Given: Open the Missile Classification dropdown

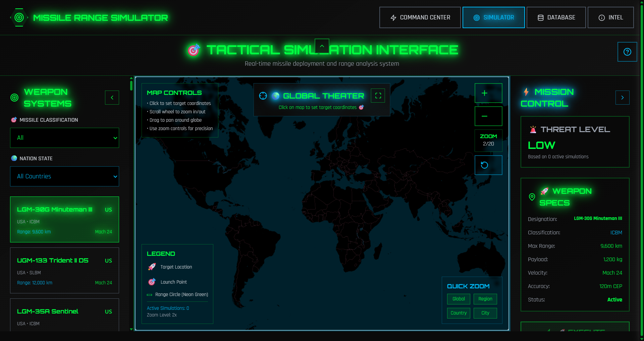Looking at the screenshot, I should (64, 138).
